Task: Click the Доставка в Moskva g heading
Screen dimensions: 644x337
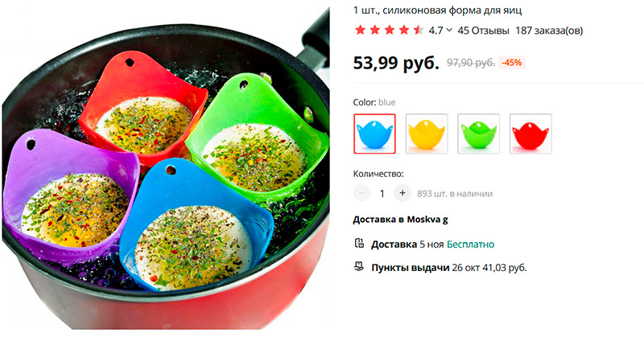Action: click(400, 220)
